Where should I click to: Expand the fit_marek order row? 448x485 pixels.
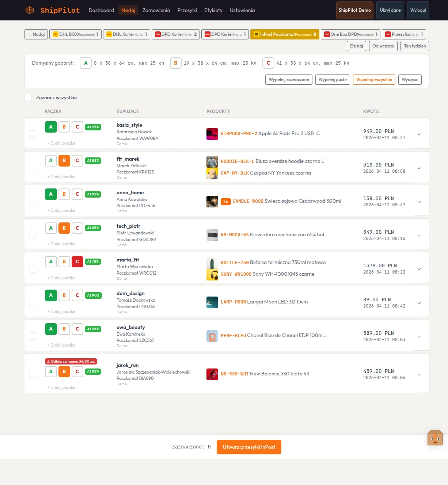[x=419, y=168]
